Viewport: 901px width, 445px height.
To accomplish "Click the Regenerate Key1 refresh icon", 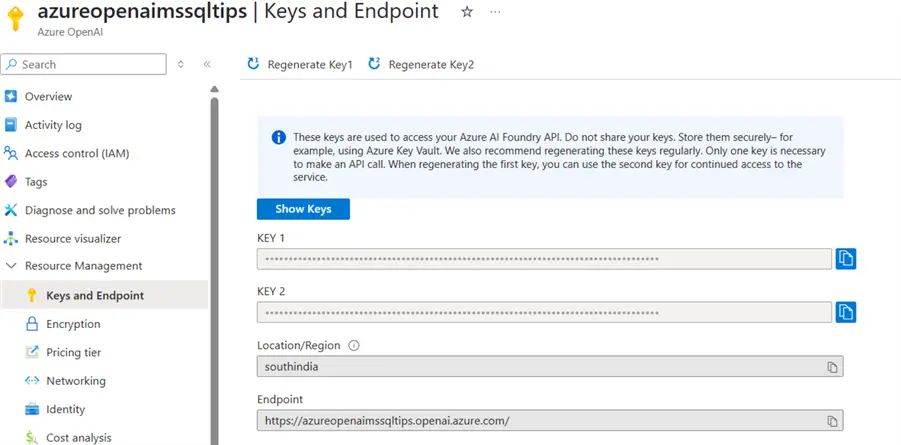I will 253,64.
